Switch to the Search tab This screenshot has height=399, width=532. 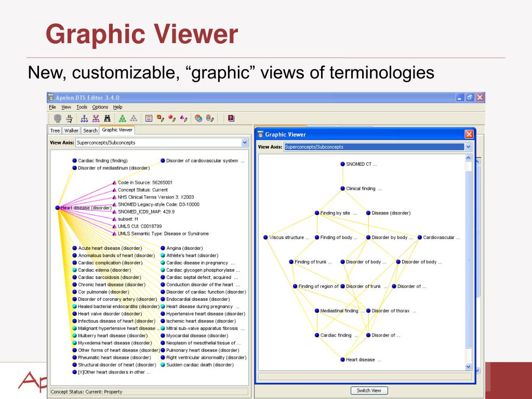click(x=90, y=130)
